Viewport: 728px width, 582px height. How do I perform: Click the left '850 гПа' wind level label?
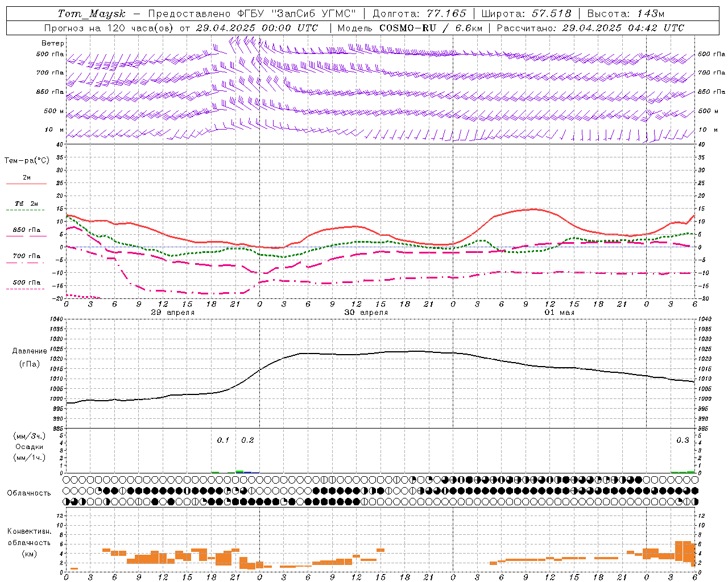[50, 92]
